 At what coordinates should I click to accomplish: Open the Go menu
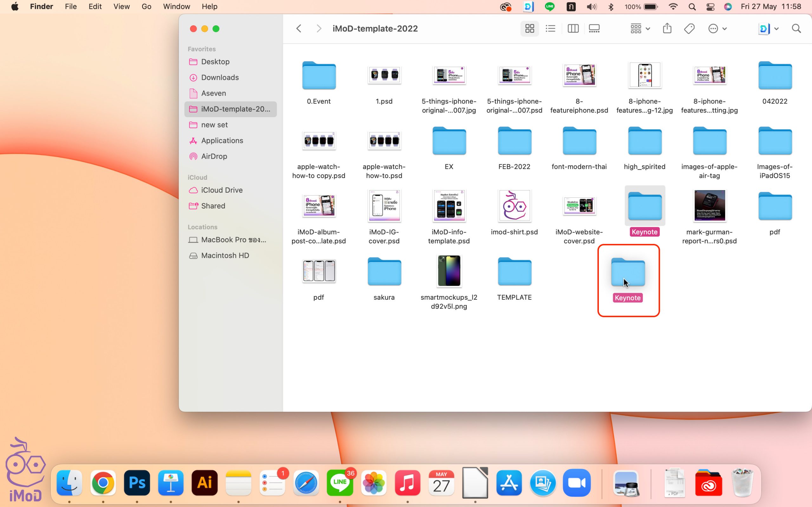pos(146,6)
